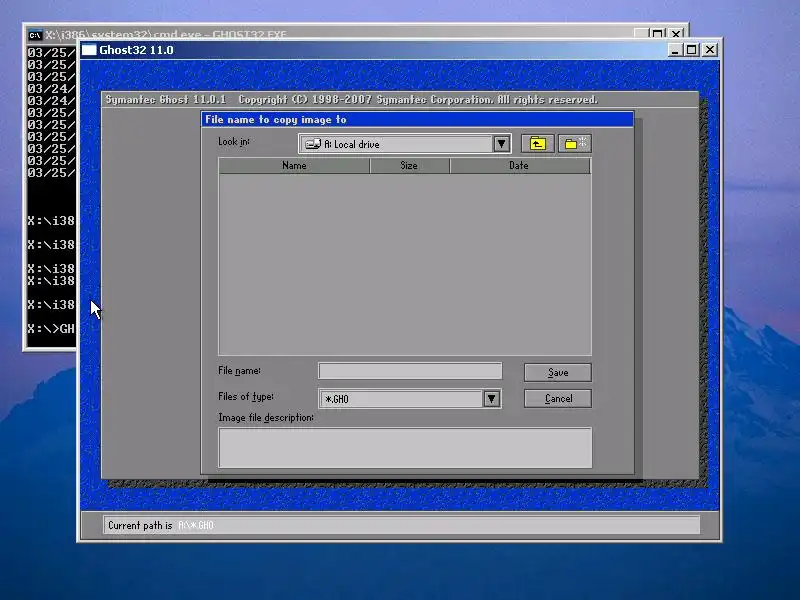Click inside the empty file list area

[x=405, y=264]
